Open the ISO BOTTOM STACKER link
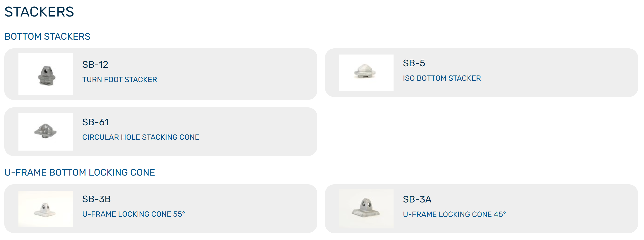 [442, 78]
